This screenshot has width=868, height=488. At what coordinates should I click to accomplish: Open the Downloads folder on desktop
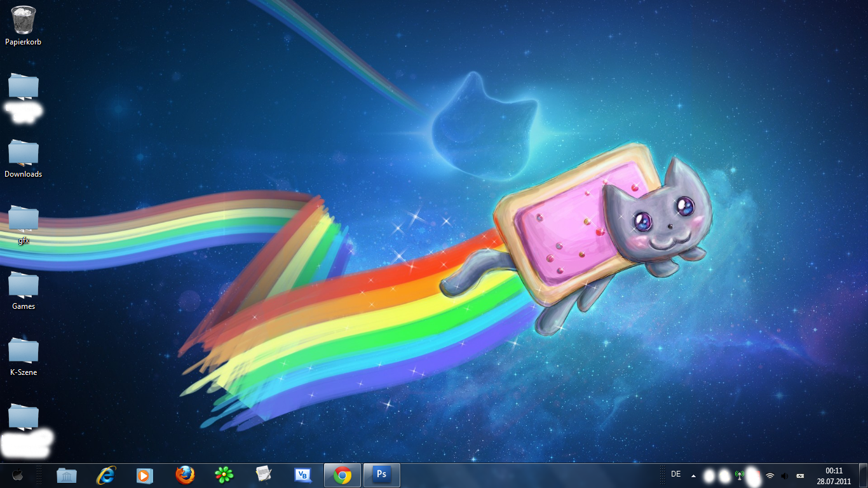coord(24,152)
